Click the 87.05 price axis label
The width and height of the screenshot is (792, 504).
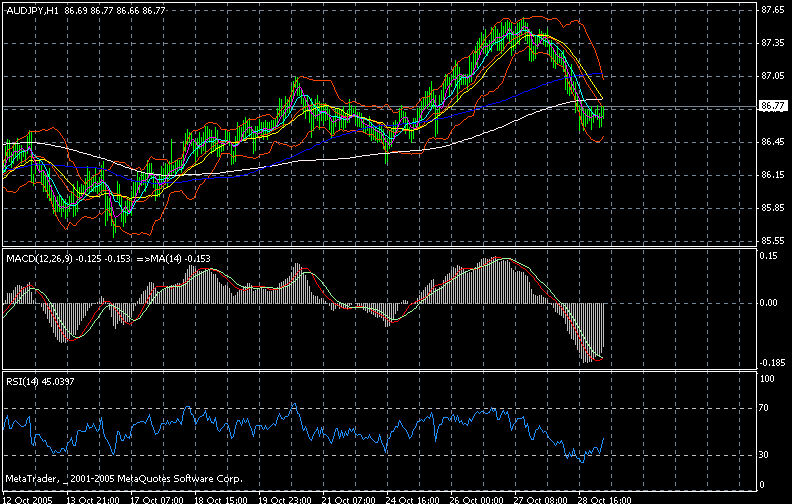773,76
